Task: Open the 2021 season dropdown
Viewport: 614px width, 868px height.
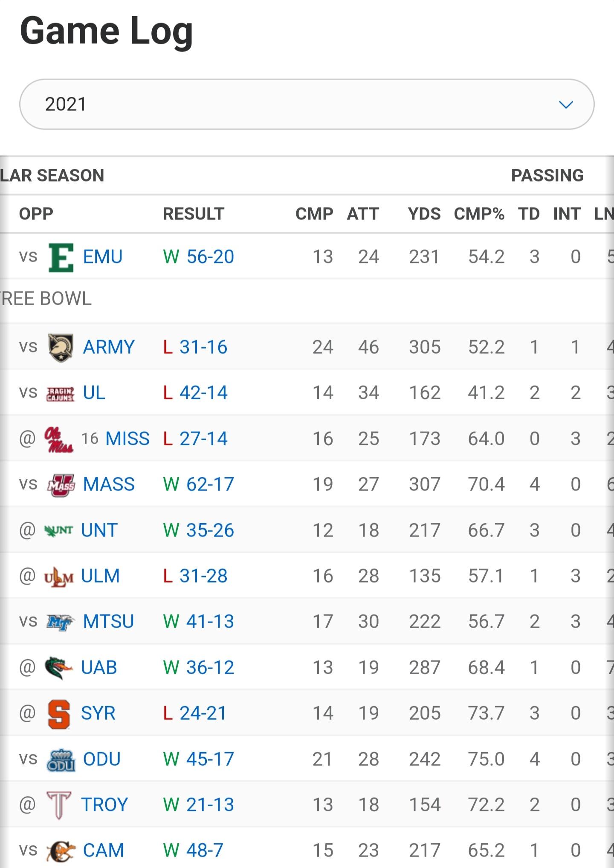Action: click(x=307, y=104)
